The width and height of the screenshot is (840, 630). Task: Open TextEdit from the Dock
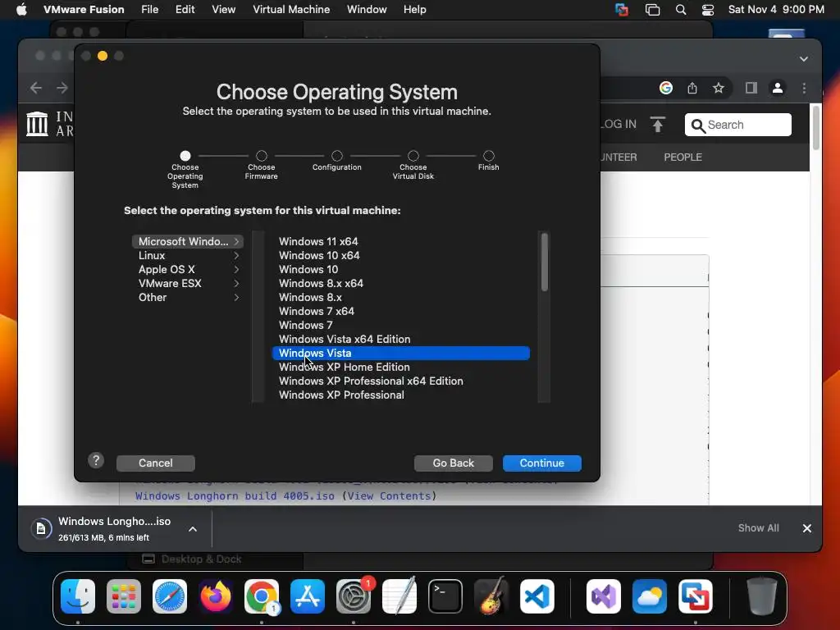(x=399, y=597)
